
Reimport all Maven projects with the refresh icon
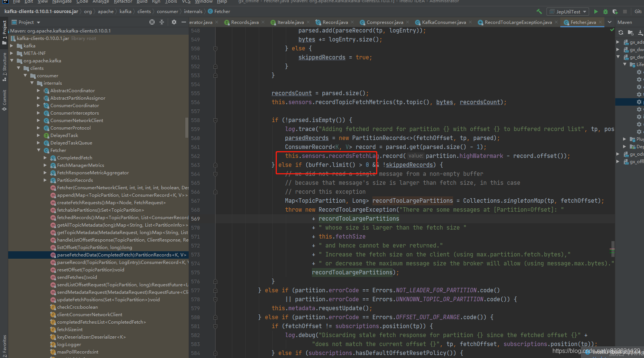621,32
